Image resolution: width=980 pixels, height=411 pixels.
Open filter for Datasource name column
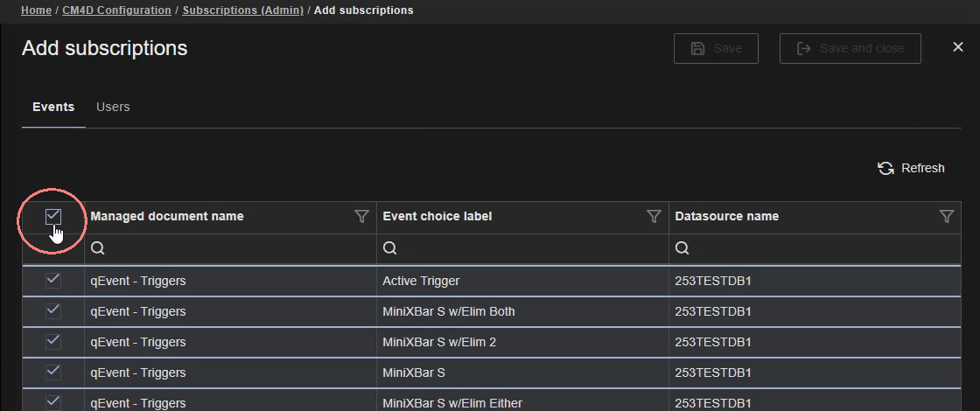tap(946, 217)
